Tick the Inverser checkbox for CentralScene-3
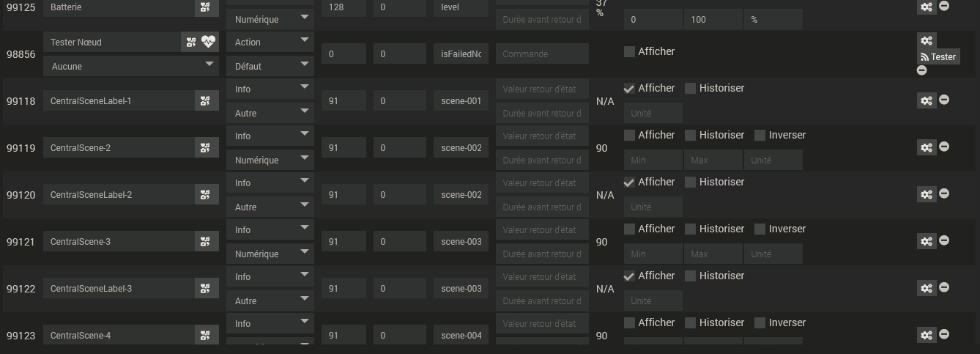980x354 pixels. tap(760, 229)
